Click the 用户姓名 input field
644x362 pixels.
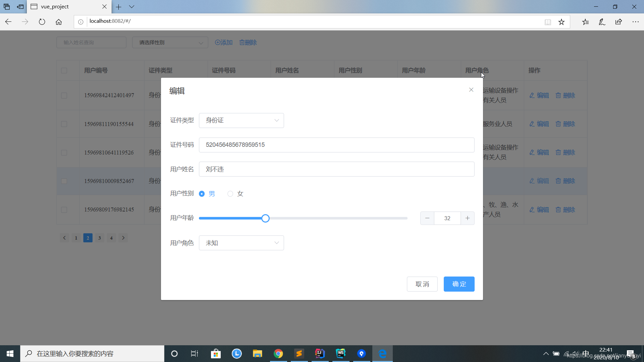tap(337, 169)
